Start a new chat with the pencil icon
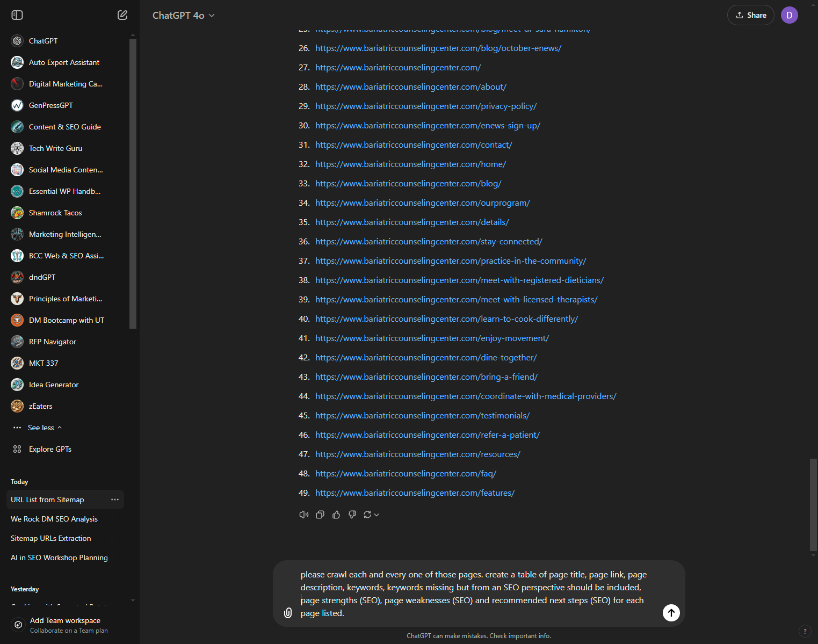 [122, 15]
